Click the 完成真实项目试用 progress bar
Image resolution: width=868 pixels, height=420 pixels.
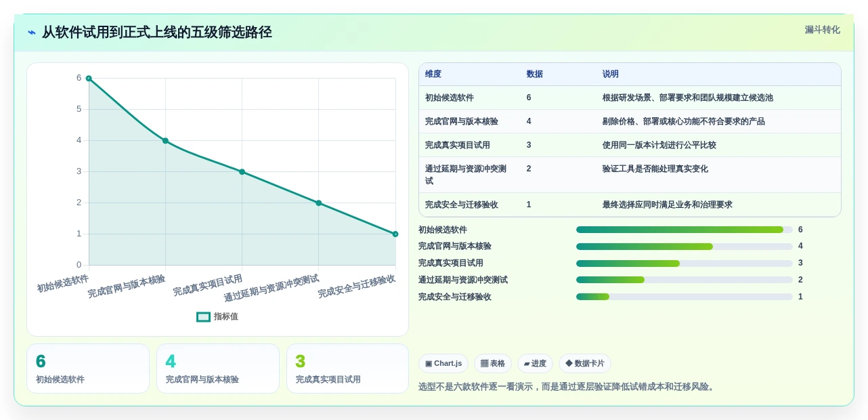[684, 264]
